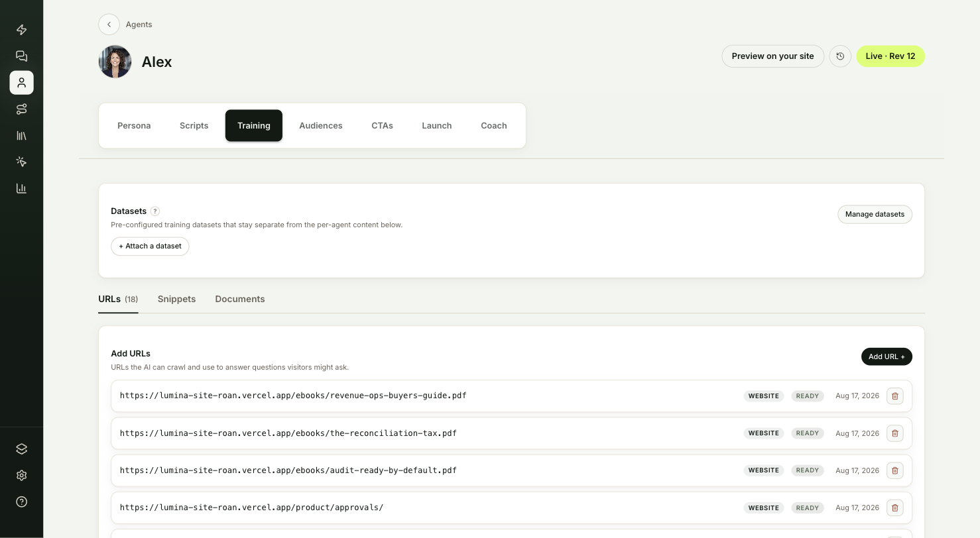Switch to the Documents sub-tab
This screenshot has height=538, width=980.
pos(240,299)
